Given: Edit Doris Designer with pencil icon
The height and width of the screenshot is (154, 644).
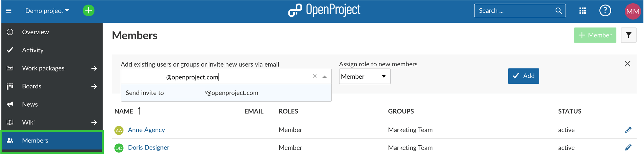Looking at the screenshot, I should coord(628,147).
